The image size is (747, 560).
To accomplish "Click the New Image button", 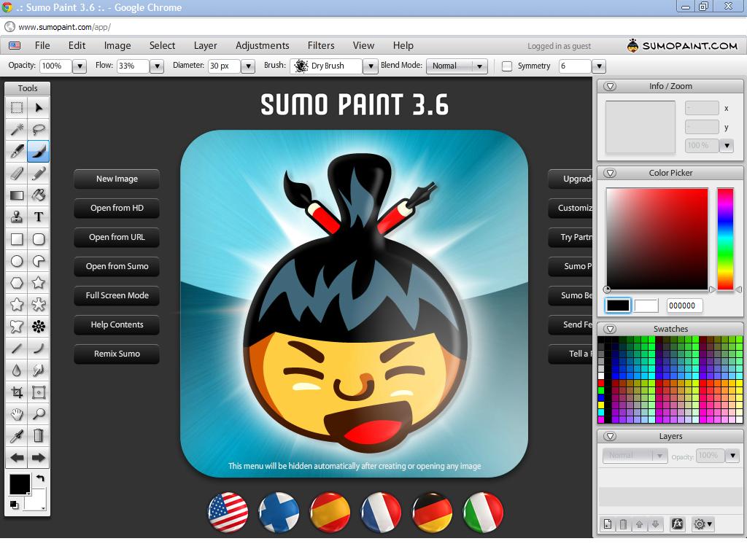I will pos(116,179).
